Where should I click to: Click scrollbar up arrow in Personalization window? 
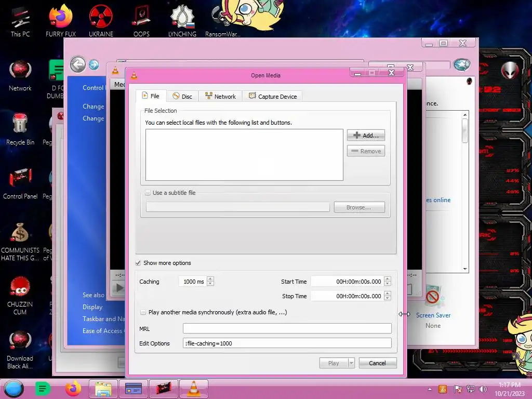(465, 115)
